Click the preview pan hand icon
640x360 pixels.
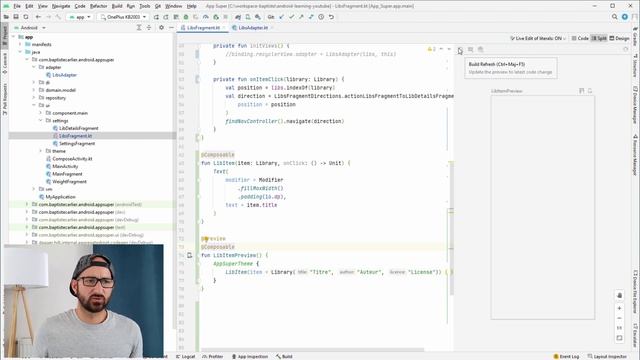[619, 295]
